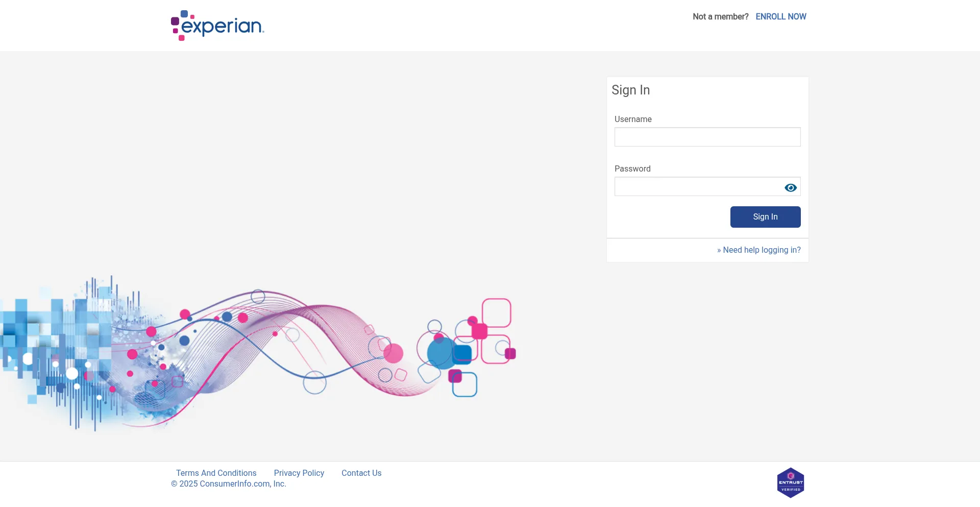Open the Privacy Policy footer link

point(299,473)
